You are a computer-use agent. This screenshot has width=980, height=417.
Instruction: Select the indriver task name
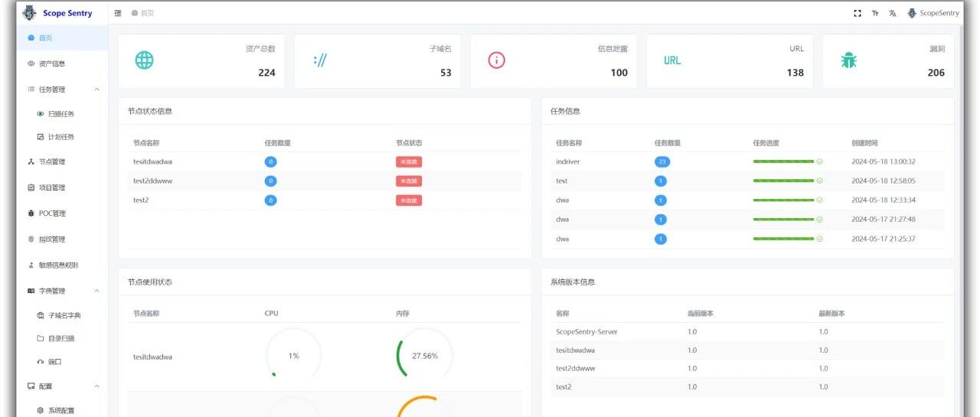[567, 161]
